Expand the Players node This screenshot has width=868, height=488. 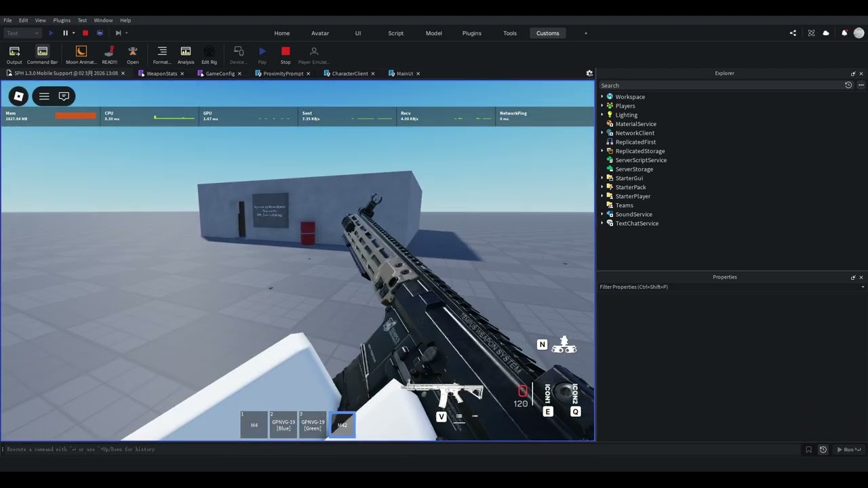click(x=602, y=106)
